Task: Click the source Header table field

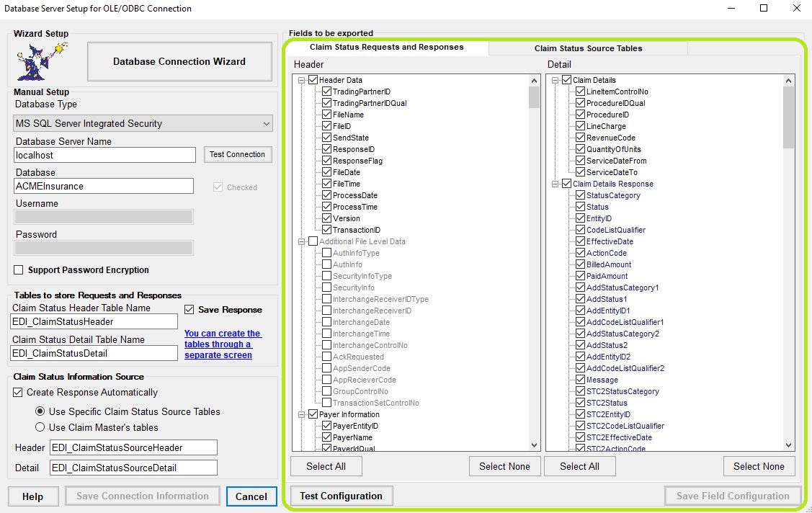Action: [133, 447]
